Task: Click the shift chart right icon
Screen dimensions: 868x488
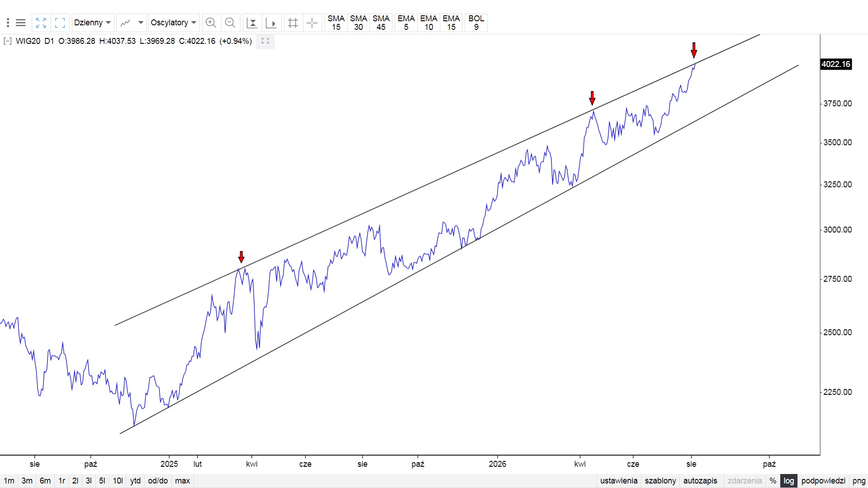Action: 271,23
